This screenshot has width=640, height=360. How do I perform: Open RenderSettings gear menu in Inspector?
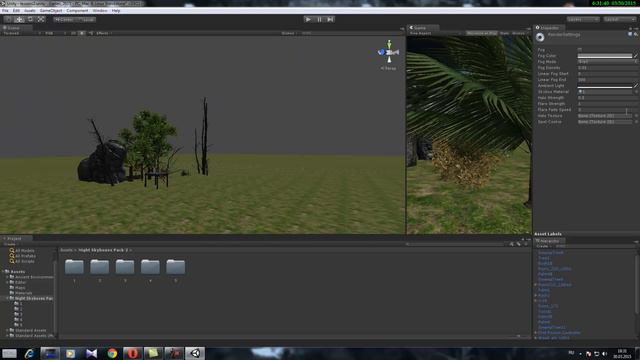[x=636, y=34]
